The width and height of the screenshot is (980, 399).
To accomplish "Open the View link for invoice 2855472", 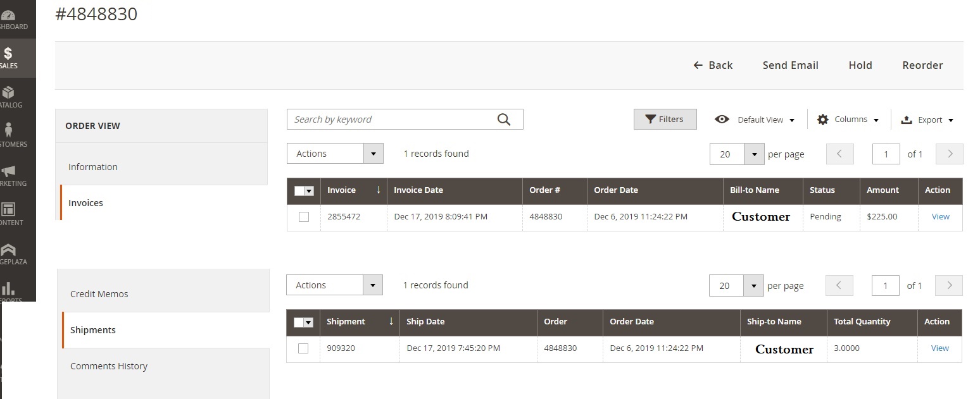I will [x=940, y=217].
